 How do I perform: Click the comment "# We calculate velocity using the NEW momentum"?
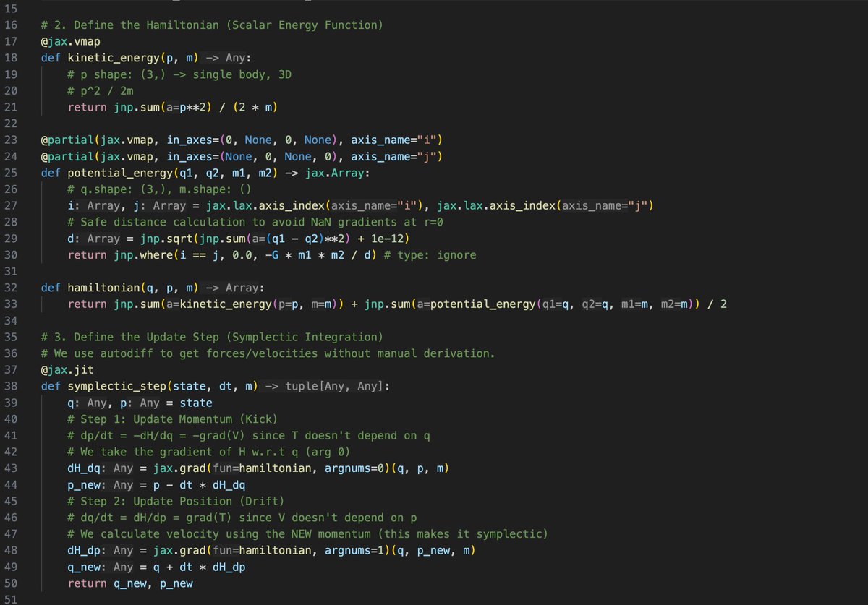click(308, 534)
